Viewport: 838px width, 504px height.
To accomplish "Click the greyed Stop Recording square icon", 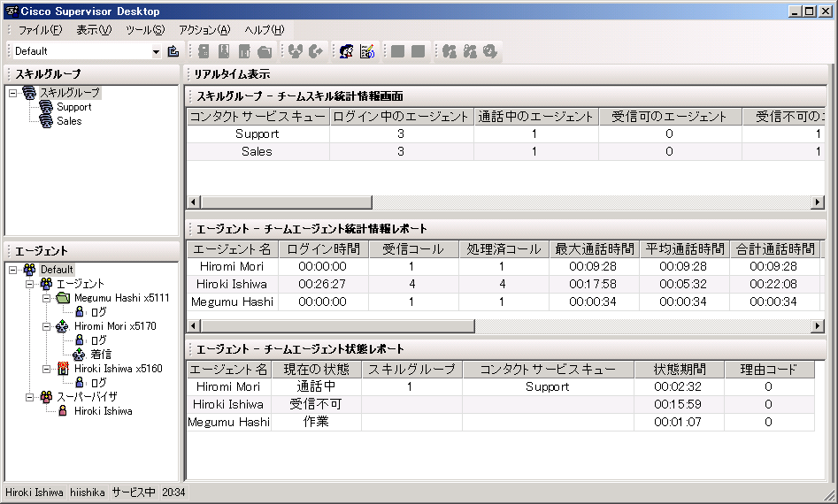I will [418, 51].
